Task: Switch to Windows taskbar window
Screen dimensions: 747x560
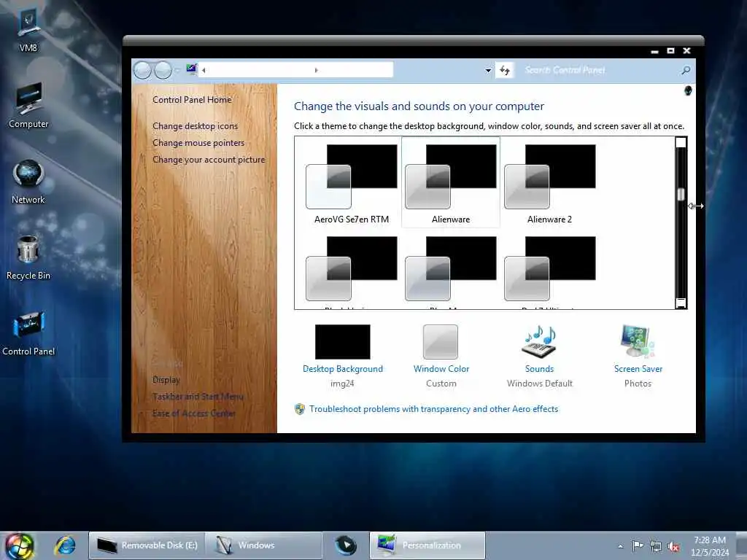Action: click(x=264, y=545)
